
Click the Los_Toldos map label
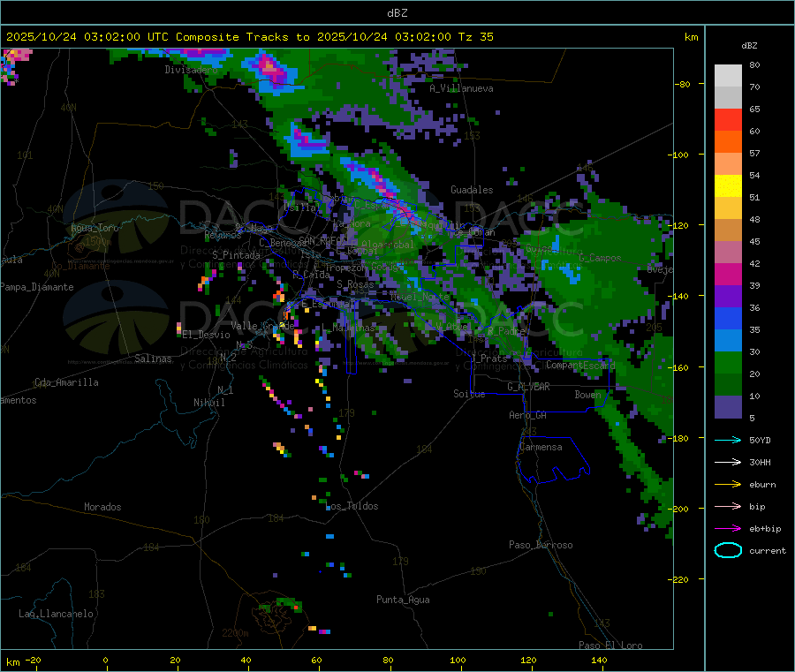point(352,506)
